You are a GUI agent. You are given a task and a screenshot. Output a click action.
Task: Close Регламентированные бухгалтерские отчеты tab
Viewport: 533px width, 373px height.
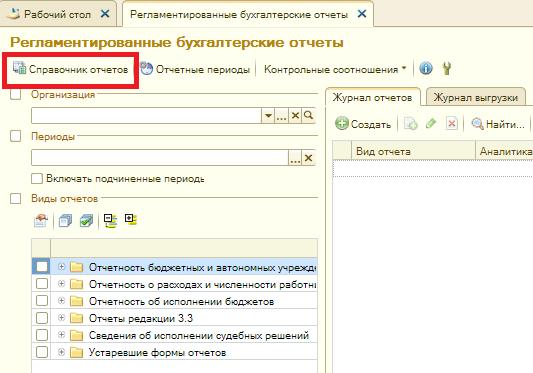coord(362,14)
